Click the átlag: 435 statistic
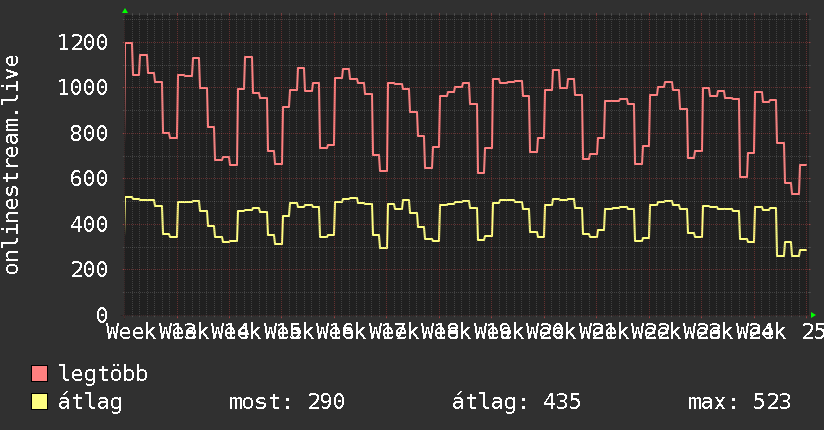Image resolution: width=824 pixels, height=430 pixels. tap(516, 402)
